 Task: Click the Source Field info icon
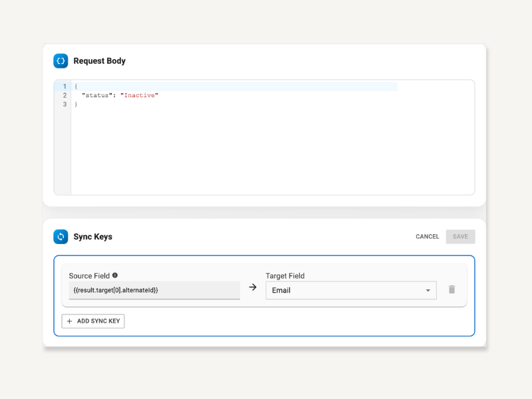pos(115,275)
